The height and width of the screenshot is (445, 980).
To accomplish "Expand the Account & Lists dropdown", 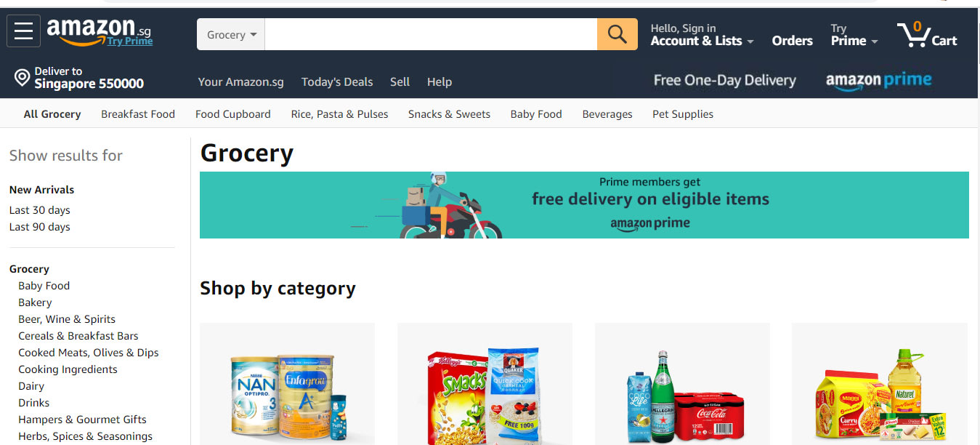I will (702, 35).
